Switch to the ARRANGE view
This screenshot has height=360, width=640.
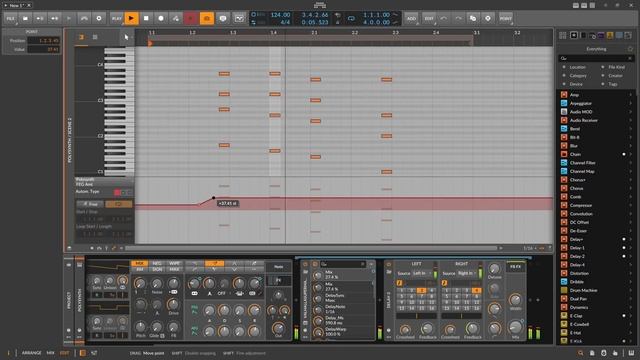tap(31, 353)
